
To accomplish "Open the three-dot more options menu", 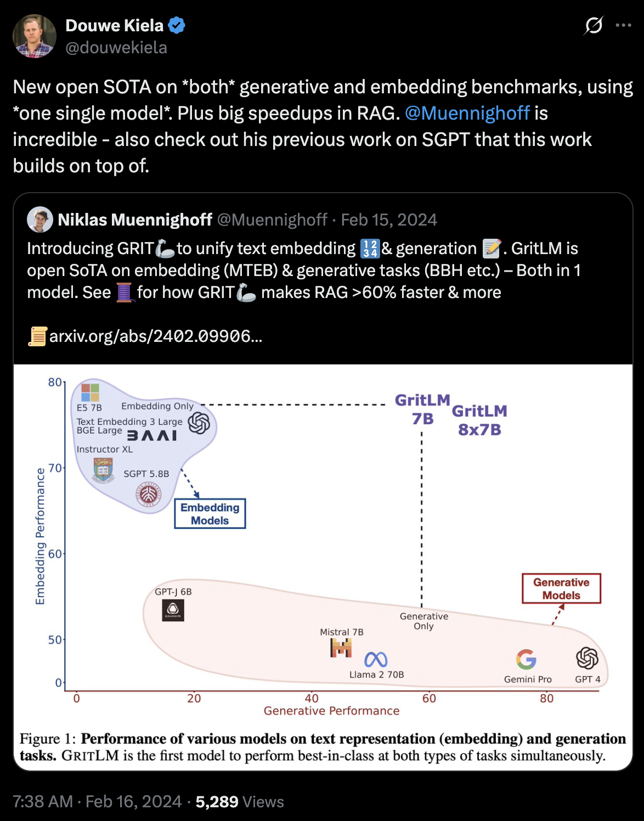I will coord(624,25).
